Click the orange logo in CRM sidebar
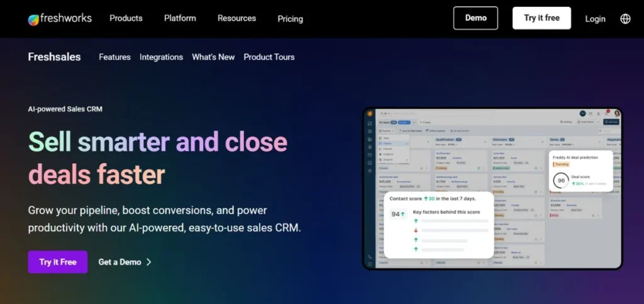 pos(370,113)
